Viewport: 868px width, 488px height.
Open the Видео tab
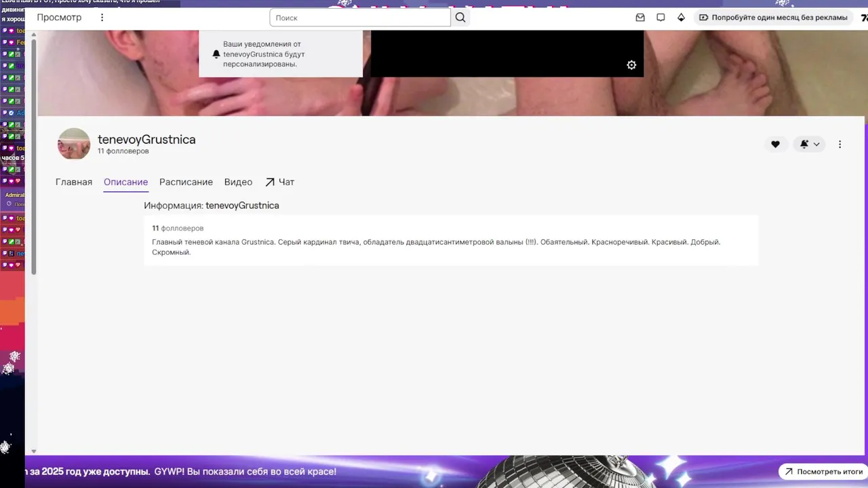pos(238,182)
